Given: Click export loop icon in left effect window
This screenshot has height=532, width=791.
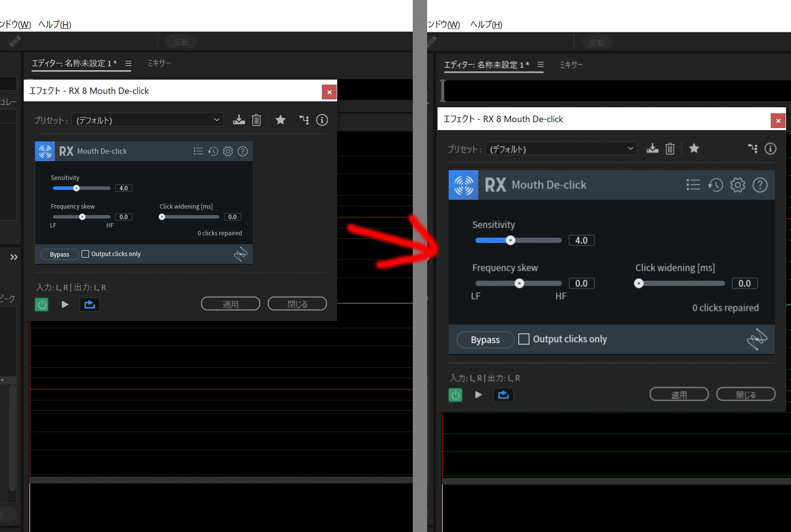Looking at the screenshot, I should [89, 305].
